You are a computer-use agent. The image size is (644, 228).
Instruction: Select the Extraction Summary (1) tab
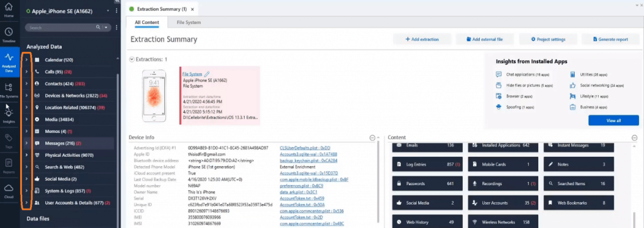162,9
